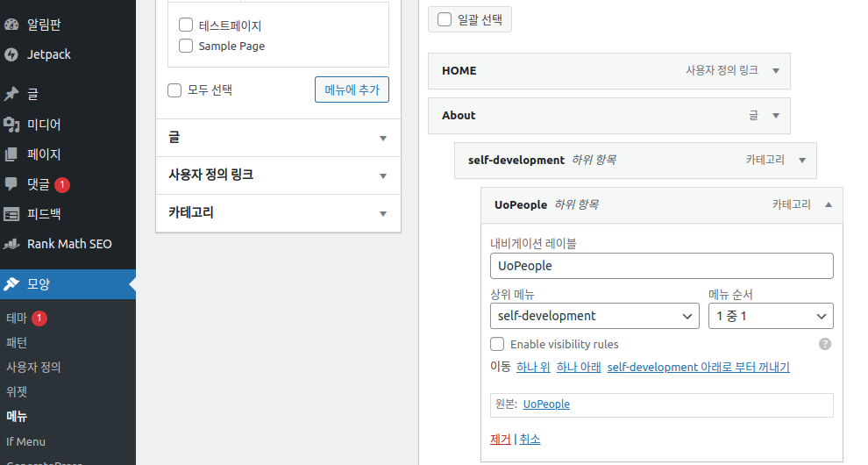Viewport: 868px width, 465px height.
Task: Click the red 제거 remove link
Action: point(500,439)
